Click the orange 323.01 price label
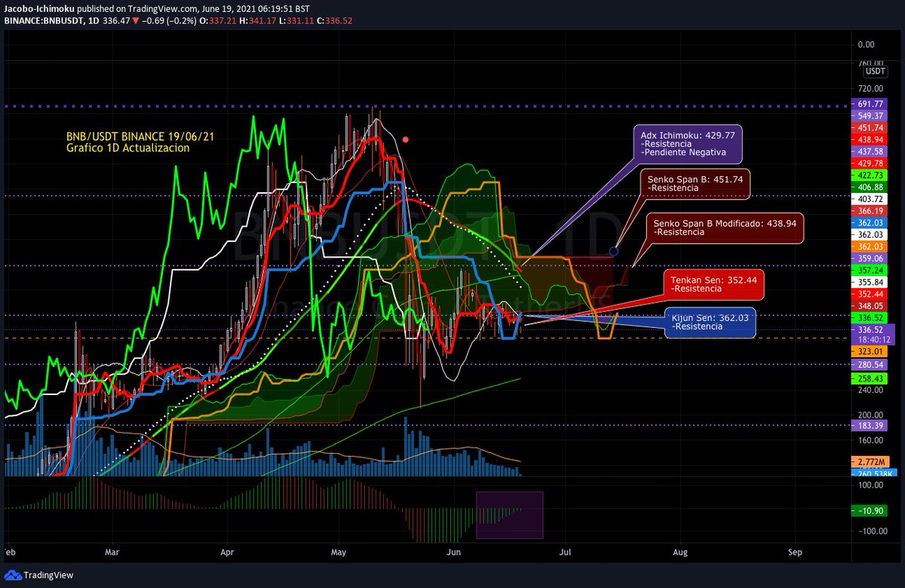The width and height of the screenshot is (905, 588). (871, 352)
